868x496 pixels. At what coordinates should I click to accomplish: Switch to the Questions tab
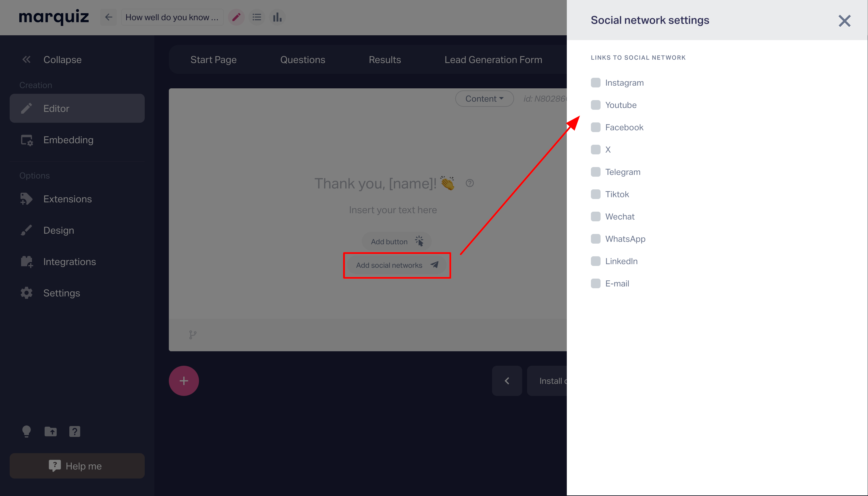(302, 59)
